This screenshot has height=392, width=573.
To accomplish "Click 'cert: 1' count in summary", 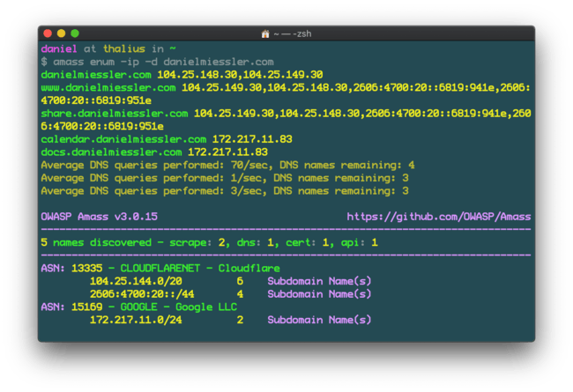I will click(308, 242).
